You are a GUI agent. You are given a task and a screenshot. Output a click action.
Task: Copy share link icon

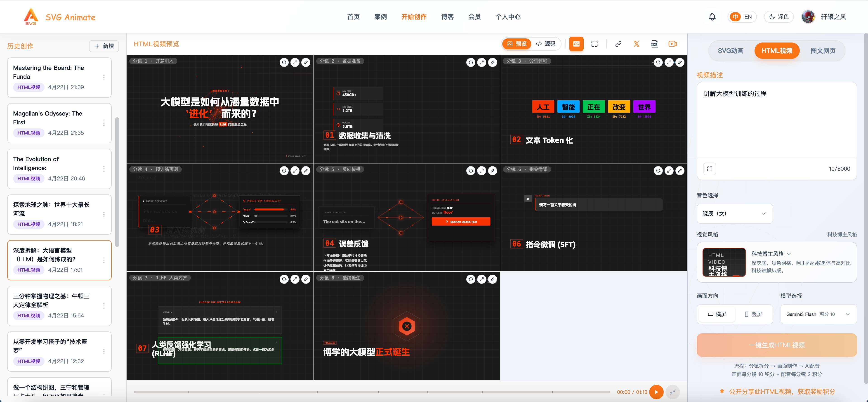tap(618, 44)
